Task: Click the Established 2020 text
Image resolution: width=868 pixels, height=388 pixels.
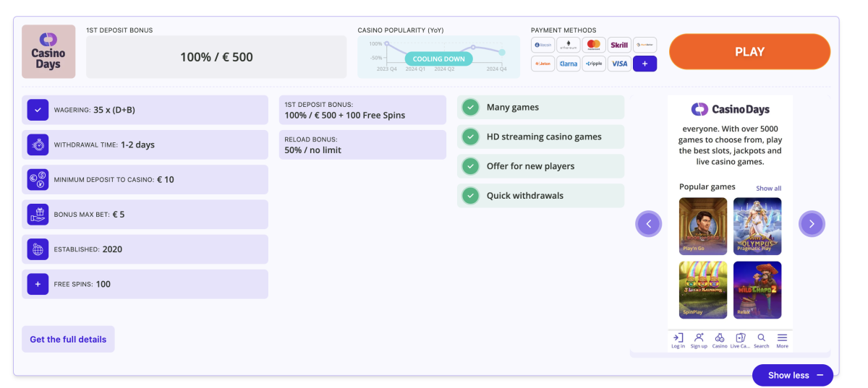Action: [88, 249]
